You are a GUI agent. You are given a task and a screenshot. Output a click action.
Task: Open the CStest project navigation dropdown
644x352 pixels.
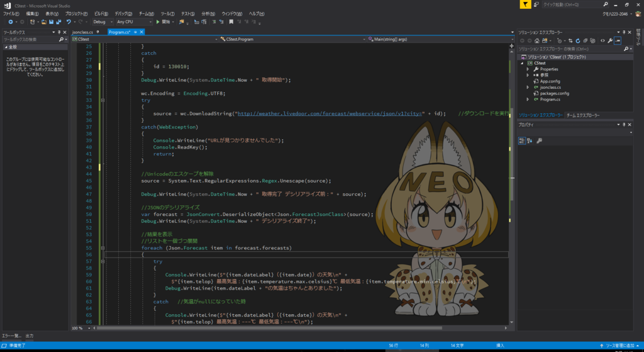(145, 39)
